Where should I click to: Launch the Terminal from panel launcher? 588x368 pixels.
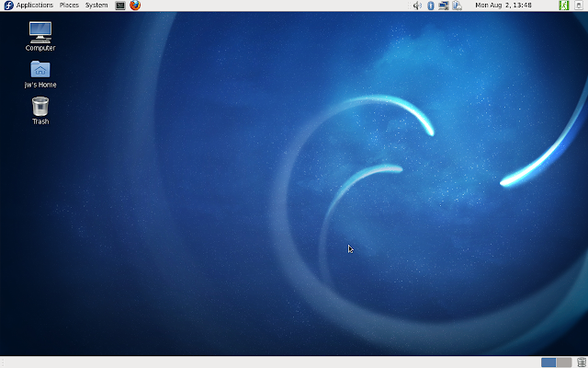[120, 6]
